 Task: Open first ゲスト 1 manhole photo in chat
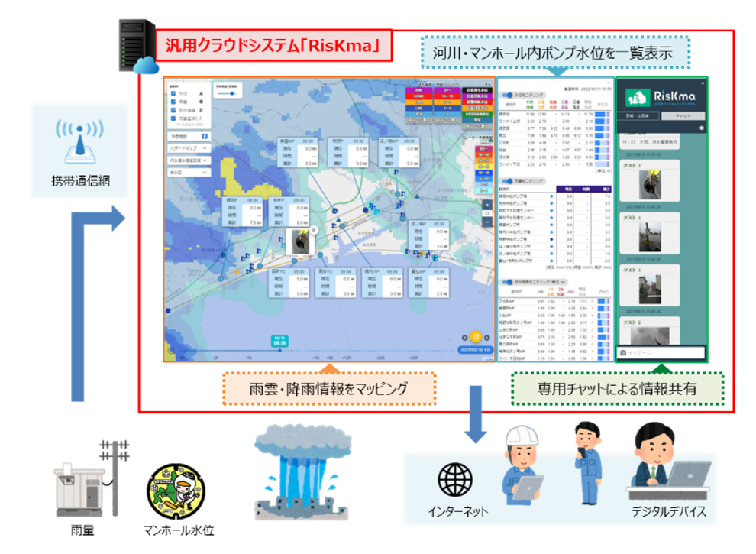[x=649, y=184]
